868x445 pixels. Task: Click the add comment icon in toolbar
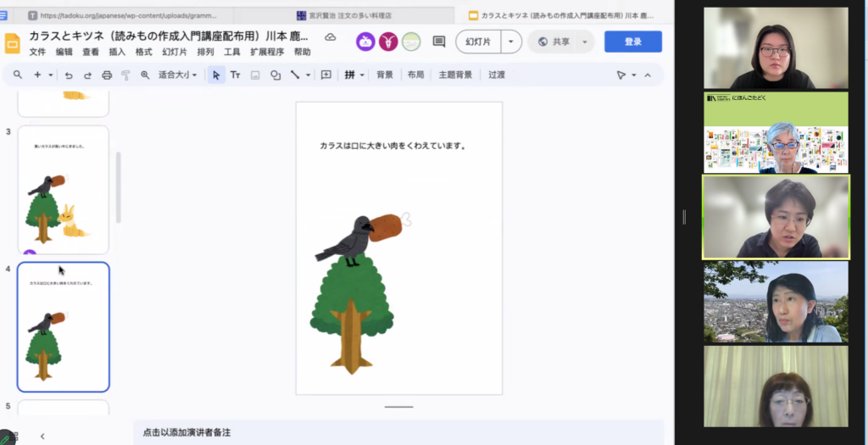coord(325,75)
